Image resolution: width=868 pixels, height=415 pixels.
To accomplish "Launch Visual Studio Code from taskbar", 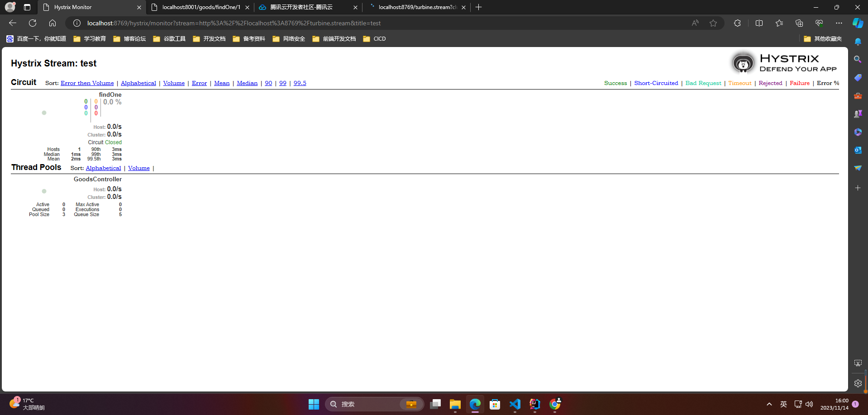I will 515,404.
